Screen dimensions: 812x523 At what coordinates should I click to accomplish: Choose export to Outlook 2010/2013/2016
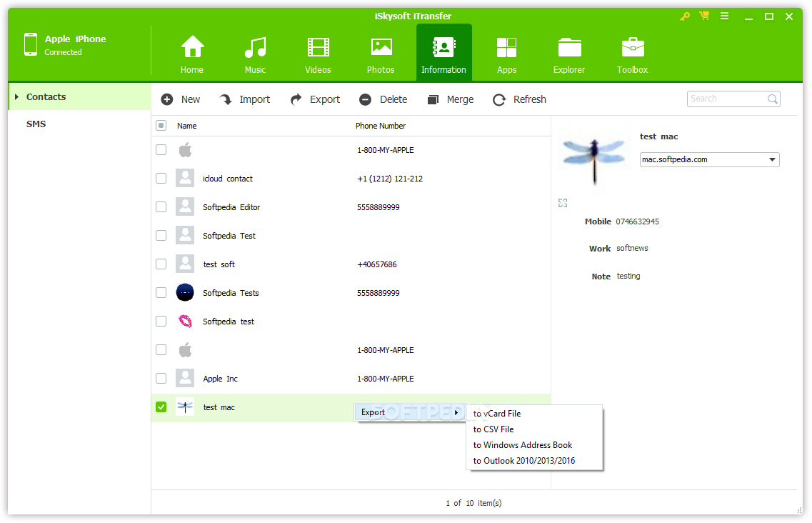click(534, 461)
